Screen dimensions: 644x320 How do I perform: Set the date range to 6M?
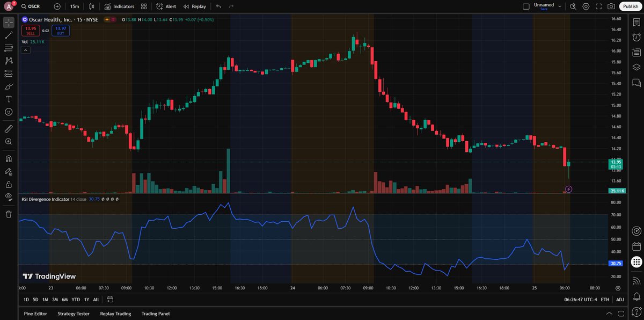64,300
